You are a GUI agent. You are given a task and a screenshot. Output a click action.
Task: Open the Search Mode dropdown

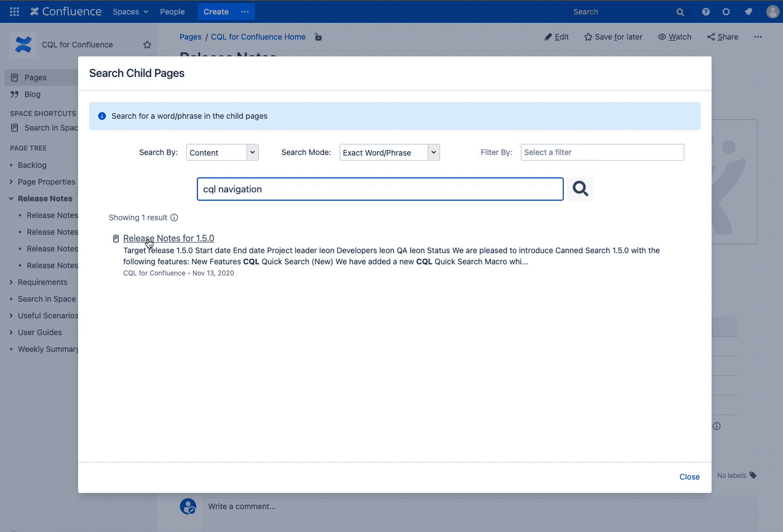(x=389, y=152)
